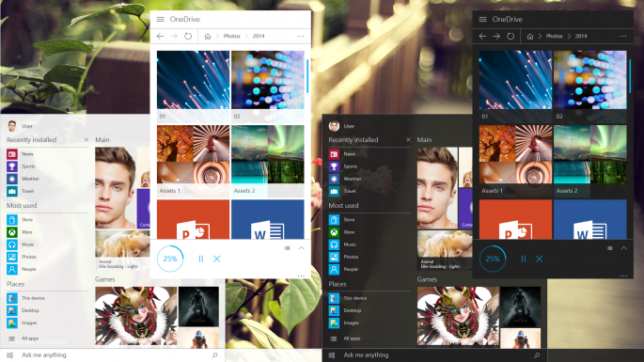The width and height of the screenshot is (644, 362).
Task: Cancel the upload in dark OneDrive window
Action: 540,259
